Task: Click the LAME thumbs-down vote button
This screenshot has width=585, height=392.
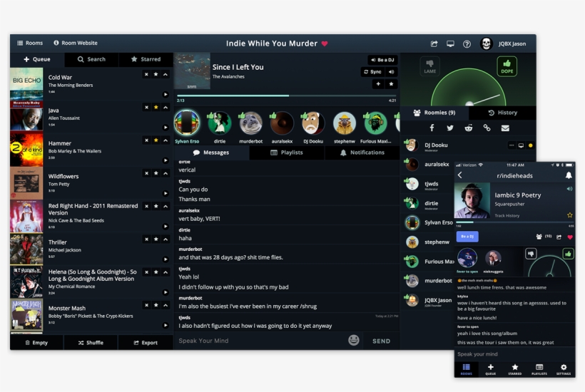Action: click(x=429, y=66)
